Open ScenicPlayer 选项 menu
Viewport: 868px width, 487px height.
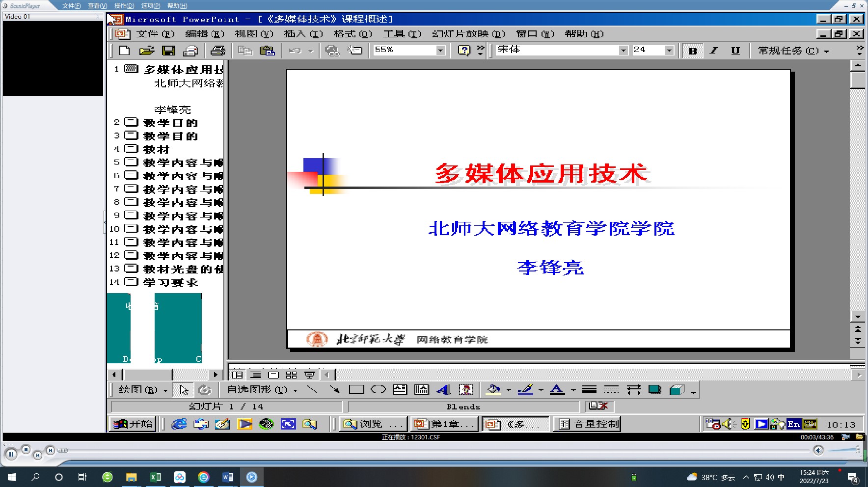coord(151,6)
